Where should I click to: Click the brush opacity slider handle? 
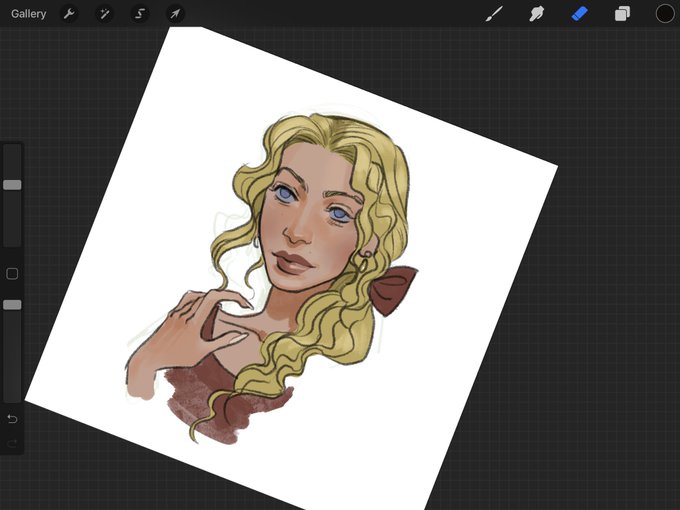(12, 305)
